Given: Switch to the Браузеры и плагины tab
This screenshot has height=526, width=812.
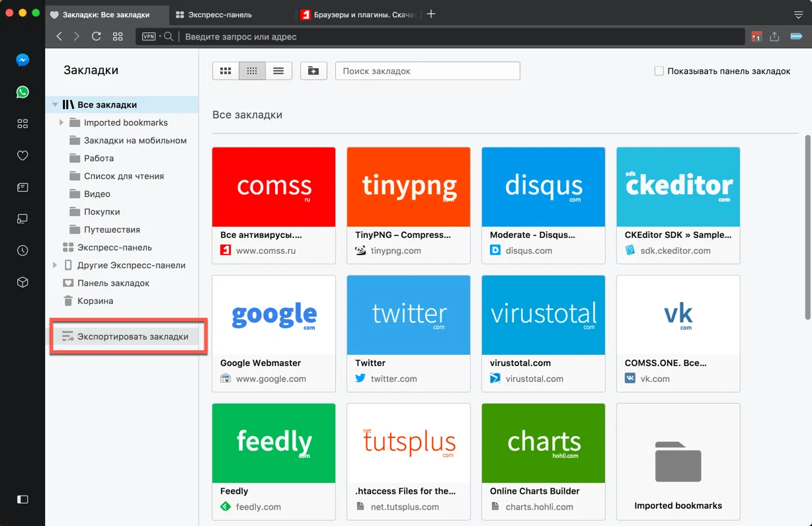Looking at the screenshot, I should (357, 14).
